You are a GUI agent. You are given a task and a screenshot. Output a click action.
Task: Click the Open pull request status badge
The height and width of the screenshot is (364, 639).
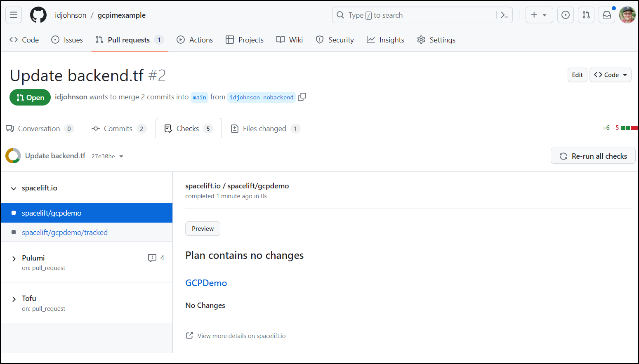pyautogui.click(x=30, y=97)
